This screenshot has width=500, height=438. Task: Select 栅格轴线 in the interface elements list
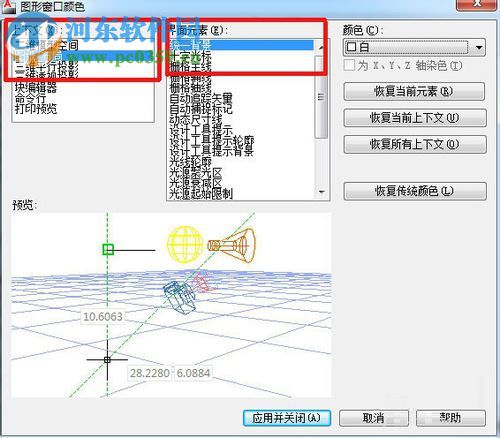click(191, 88)
